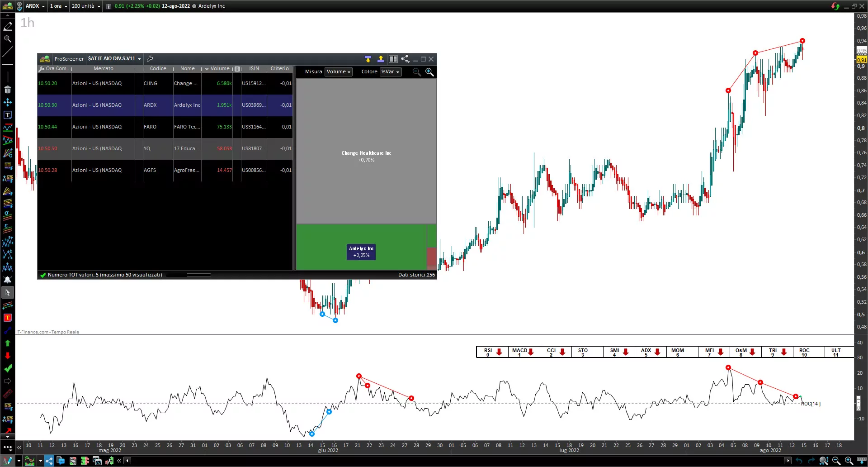The width and height of the screenshot is (868, 467).
Task: Toggle CCI divergence indicator tab
Action: (x=556, y=352)
